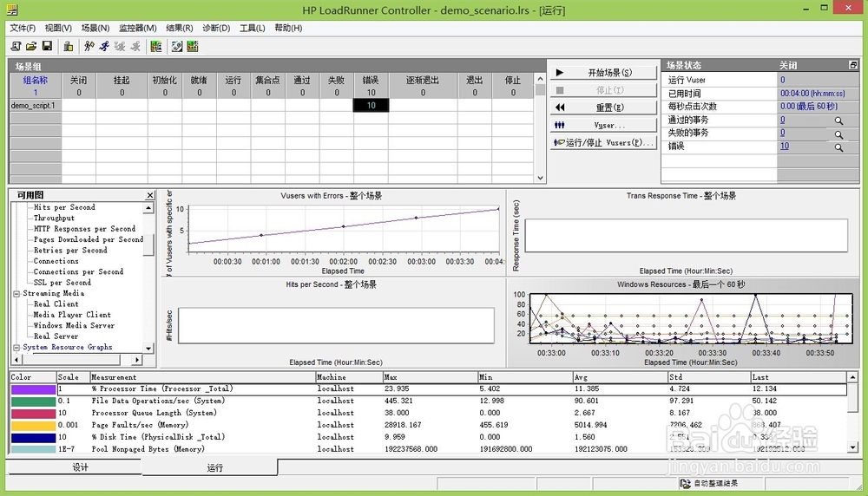This screenshot has height=496, width=868.
Task: Click the available graphs tree's scroll-right arrow
Action: (x=137, y=359)
